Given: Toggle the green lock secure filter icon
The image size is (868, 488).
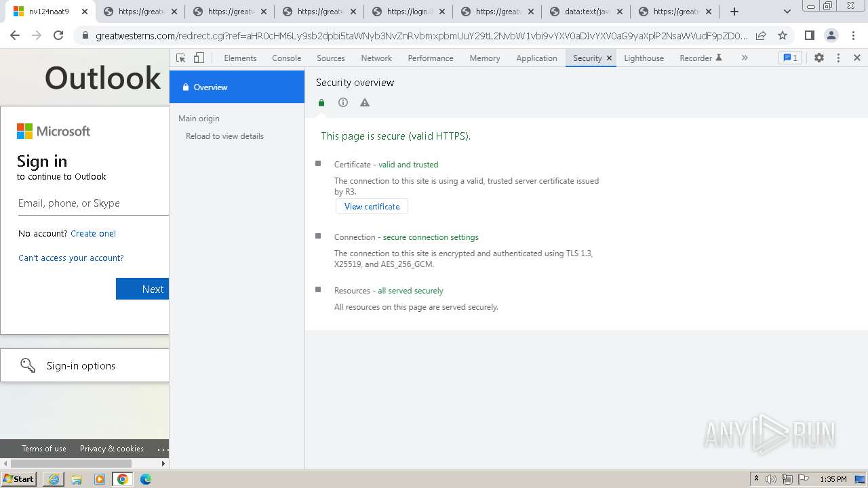Looking at the screenshot, I should coord(321,102).
